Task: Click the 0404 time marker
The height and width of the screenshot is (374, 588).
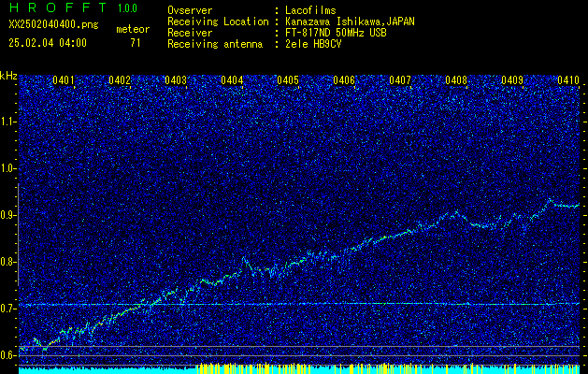Action: click(x=232, y=79)
